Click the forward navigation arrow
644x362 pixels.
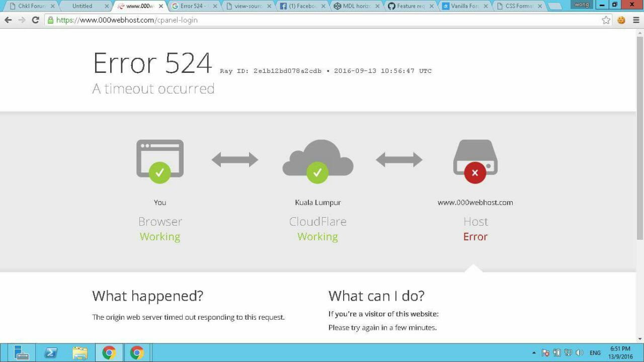tap(22, 20)
